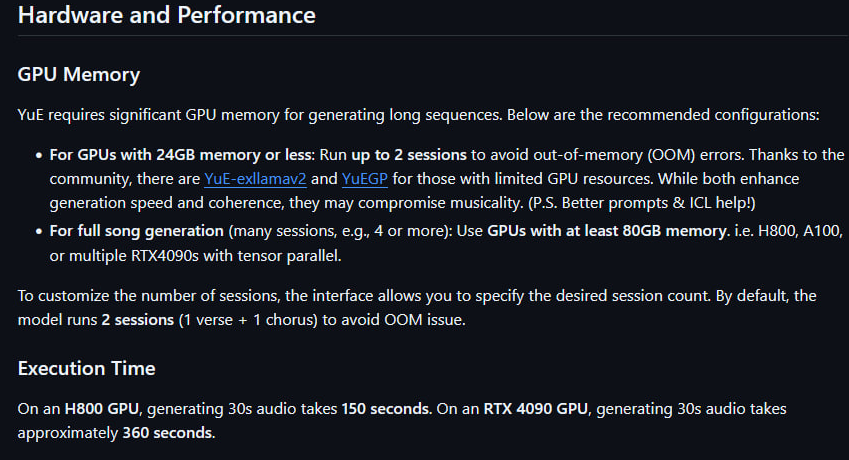Click the bold "RTX 4090 GPU" text

tap(535, 409)
